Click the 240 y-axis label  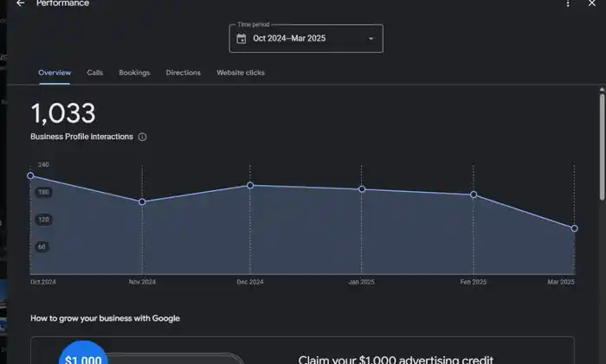tap(43, 165)
